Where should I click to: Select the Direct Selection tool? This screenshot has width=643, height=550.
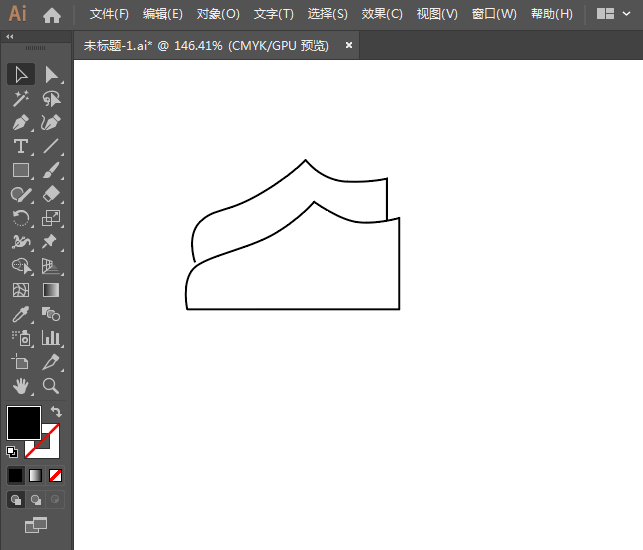coord(51,75)
